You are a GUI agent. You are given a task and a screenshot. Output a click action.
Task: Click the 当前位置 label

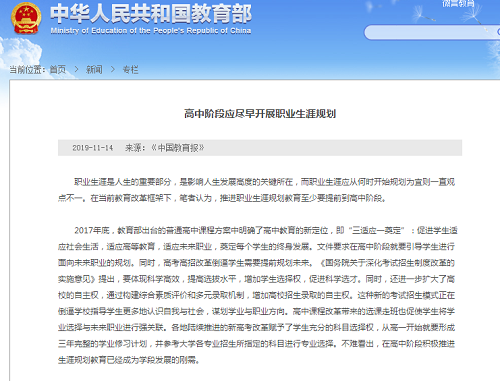pos(27,69)
